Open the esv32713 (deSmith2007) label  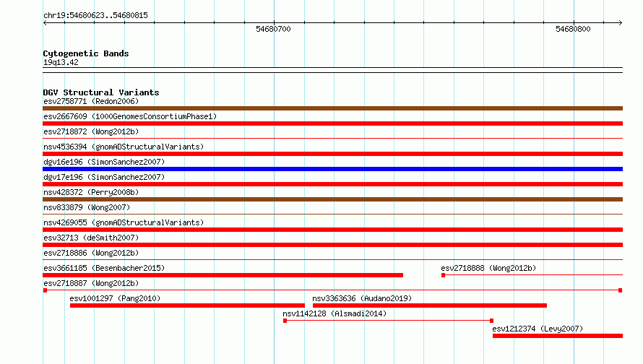91,238
